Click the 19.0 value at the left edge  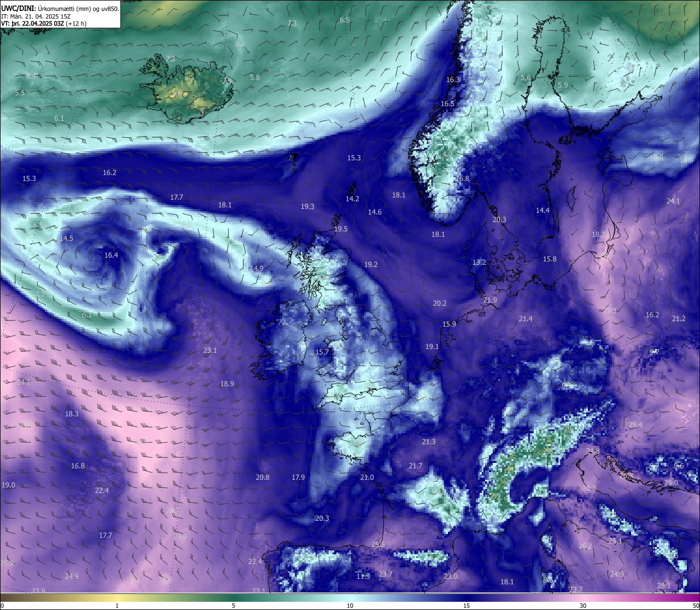8,485
